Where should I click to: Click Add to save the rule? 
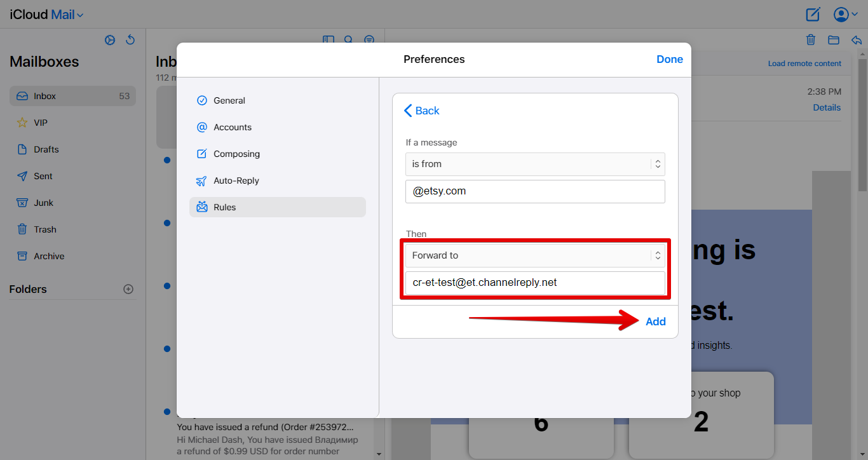click(x=656, y=321)
